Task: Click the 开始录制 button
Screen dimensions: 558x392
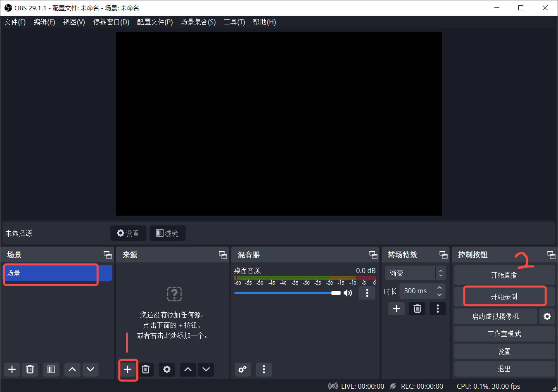Action: click(504, 296)
